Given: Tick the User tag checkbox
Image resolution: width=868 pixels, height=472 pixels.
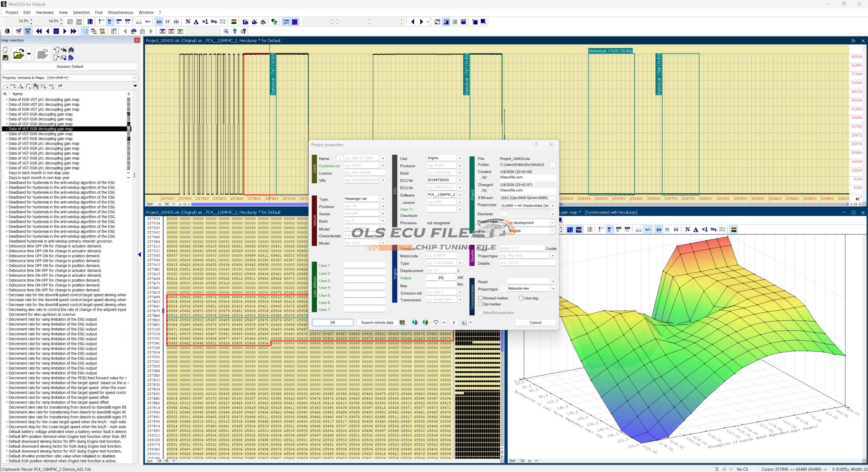Looking at the screenshot, I should (521, 298).
